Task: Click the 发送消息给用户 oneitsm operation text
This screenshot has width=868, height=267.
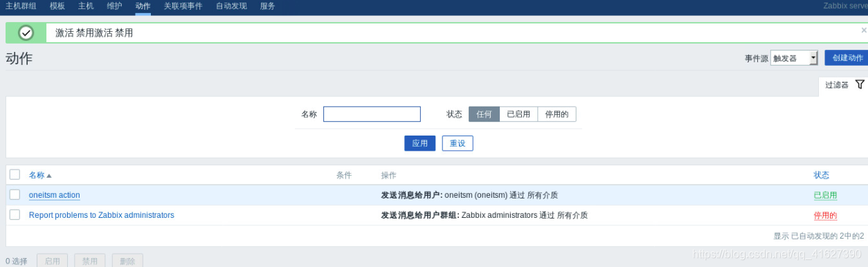Action: pos(469,195)
